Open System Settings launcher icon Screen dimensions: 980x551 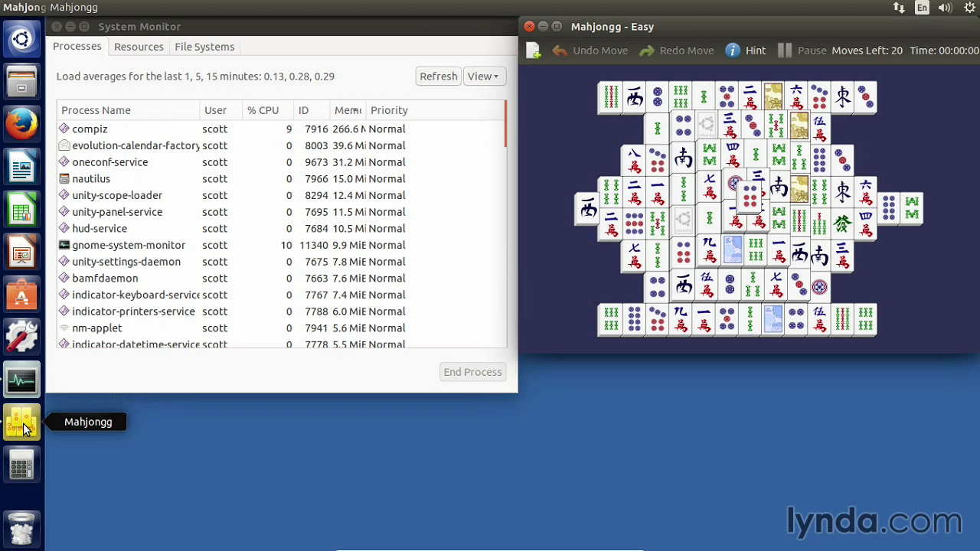click(x=21, y=337)
